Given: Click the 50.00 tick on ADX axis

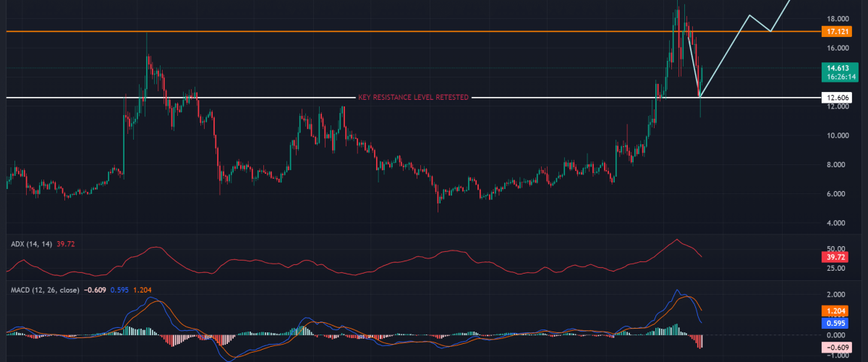Looking at the screenshot, I should (x=837, y=248).
